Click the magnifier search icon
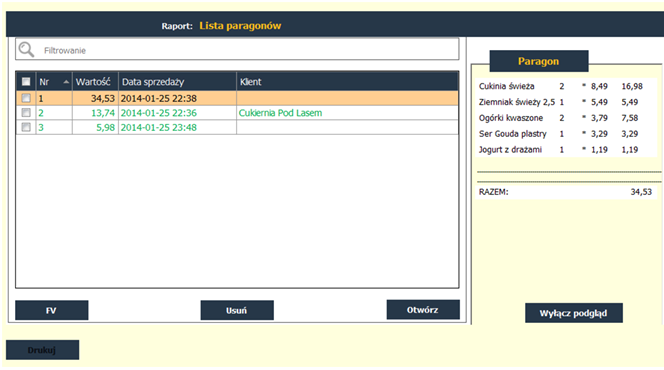664x370 pixels. pyautogui.click(x=26, y=50)
